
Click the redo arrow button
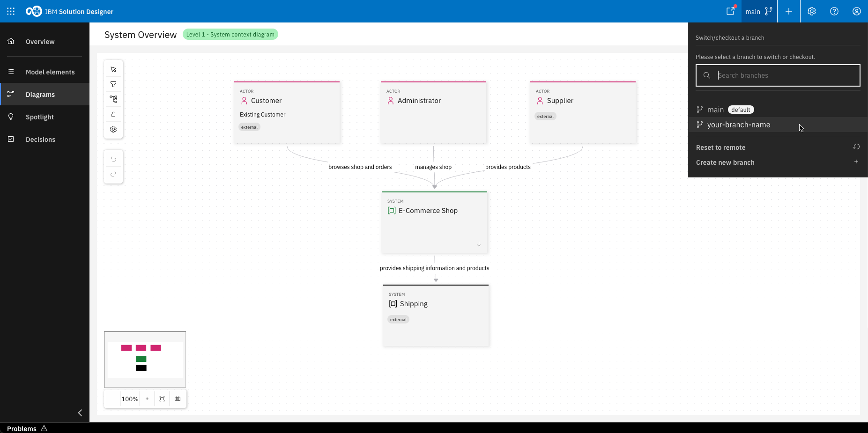click(x=113, y=174)
